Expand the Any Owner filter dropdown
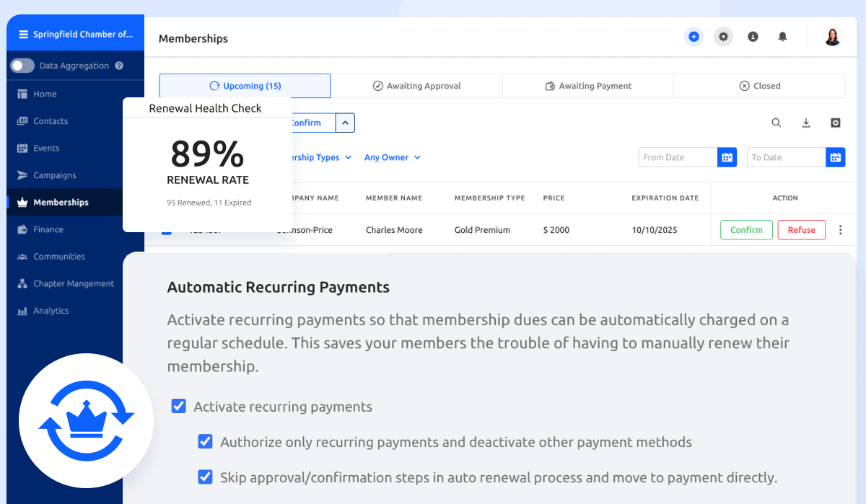The height and width of the screenshot is (504, 866). [392, 157]
